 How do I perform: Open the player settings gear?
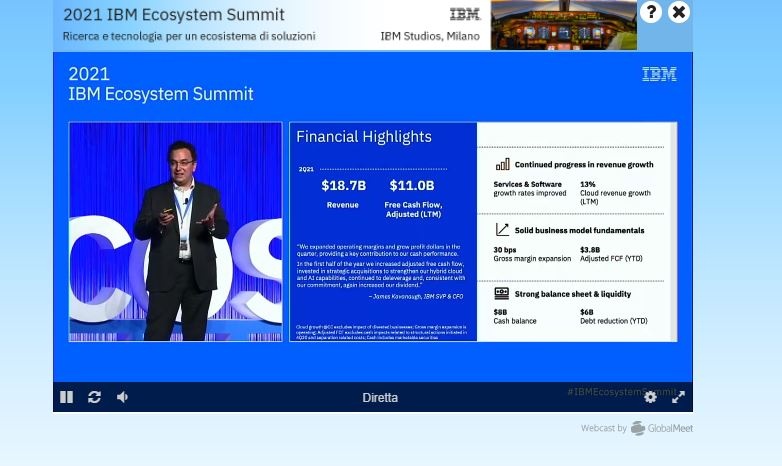pyautogui.click(x=650, y=397)
